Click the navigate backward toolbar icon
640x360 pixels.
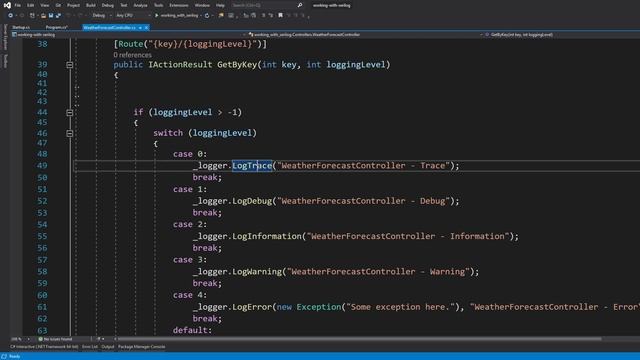(x=11, y=16)
